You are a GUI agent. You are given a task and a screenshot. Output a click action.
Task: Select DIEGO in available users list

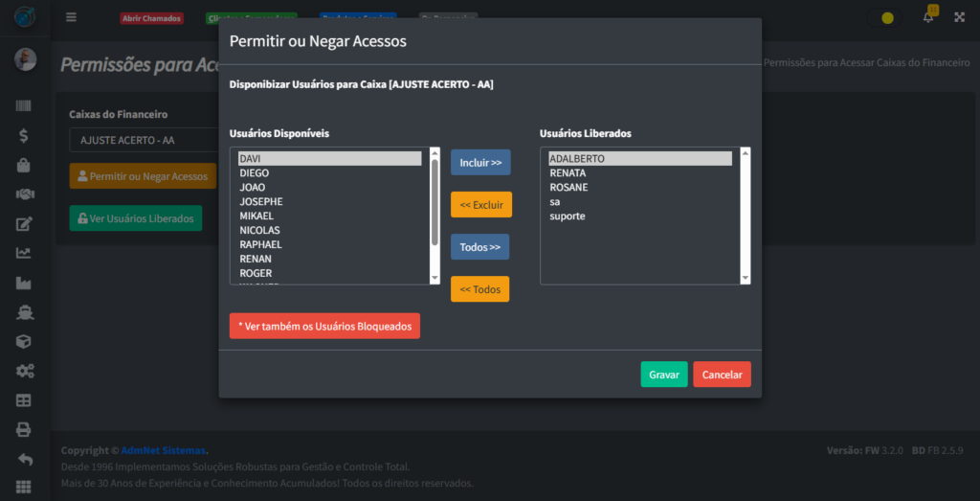255,173
